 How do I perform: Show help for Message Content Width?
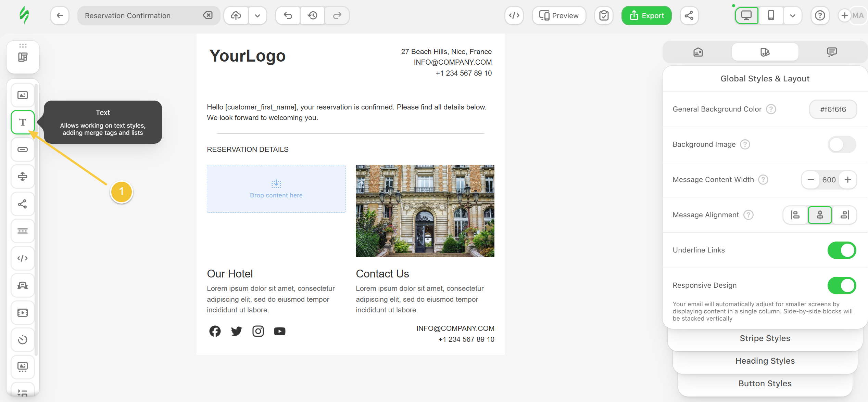763,180
